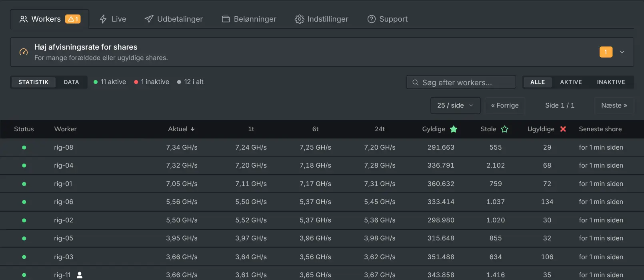Click the 134 Ugyldige value
The height and width of the screenshot is (280, 644).
tap(547, 202)
